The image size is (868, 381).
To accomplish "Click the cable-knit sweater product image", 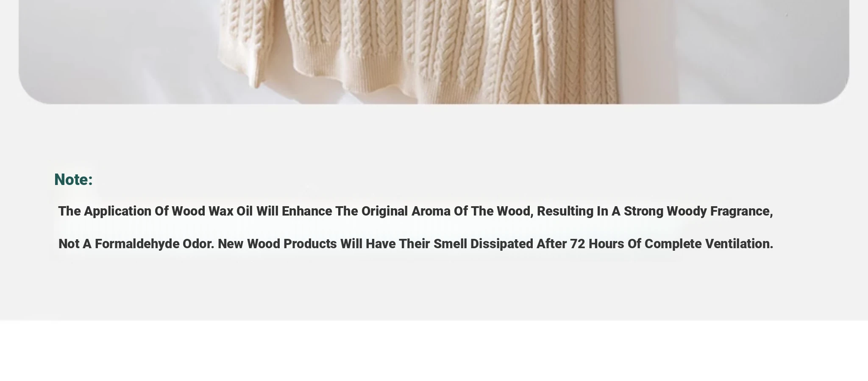I will pyautogui.click(x=434, y=51).
